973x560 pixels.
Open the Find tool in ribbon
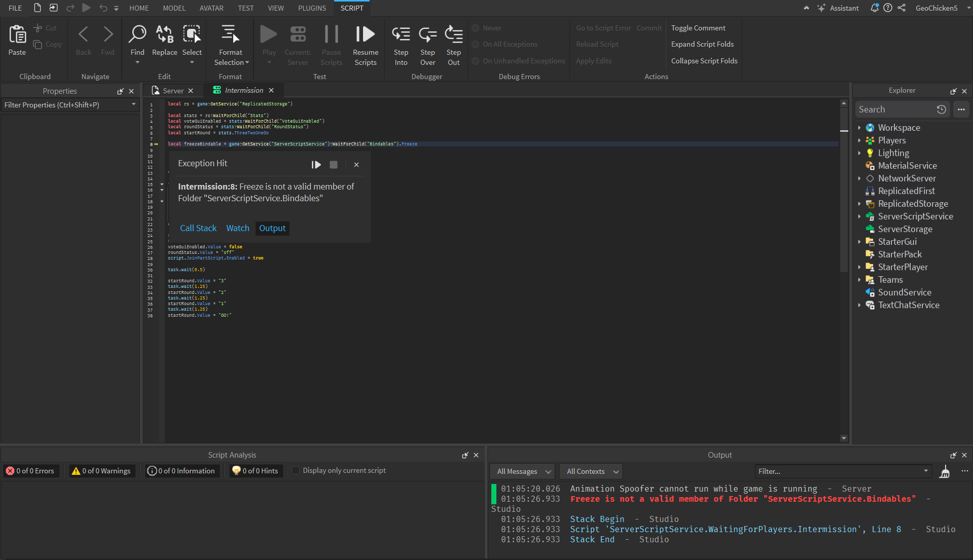tap(137, 35)
